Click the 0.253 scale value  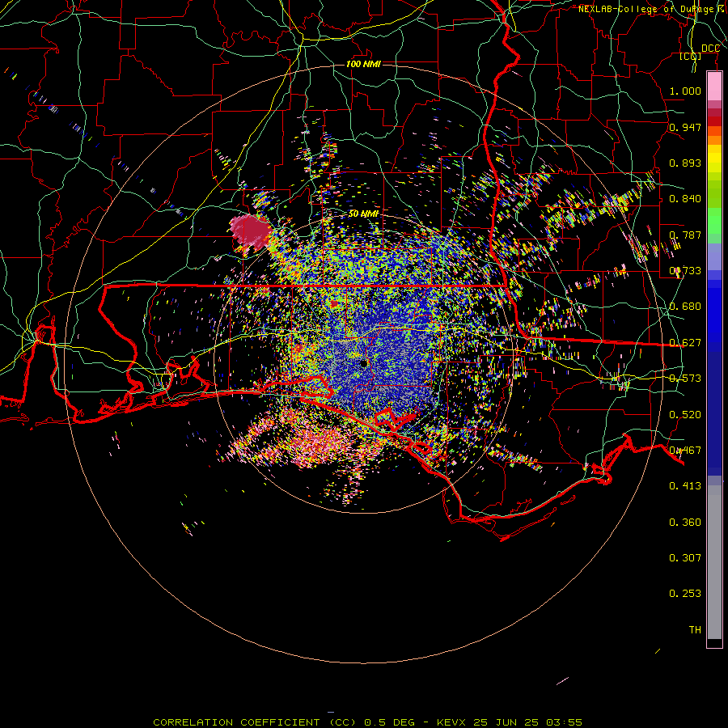click(x=685, y=594)
